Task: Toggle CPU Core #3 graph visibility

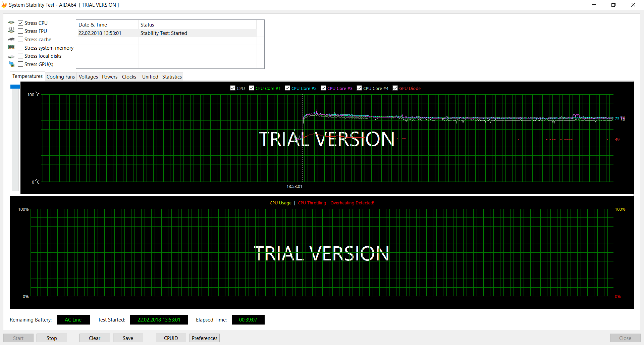Action: 323,88
